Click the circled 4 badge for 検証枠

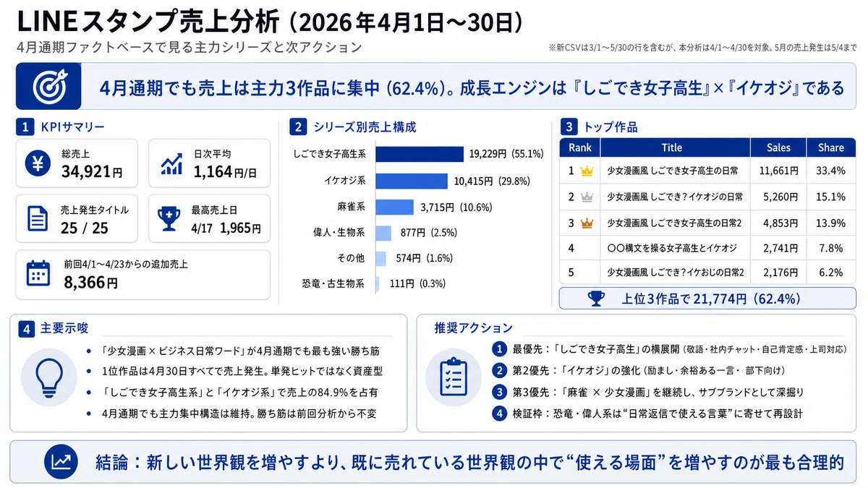click(x=499, y=414)
